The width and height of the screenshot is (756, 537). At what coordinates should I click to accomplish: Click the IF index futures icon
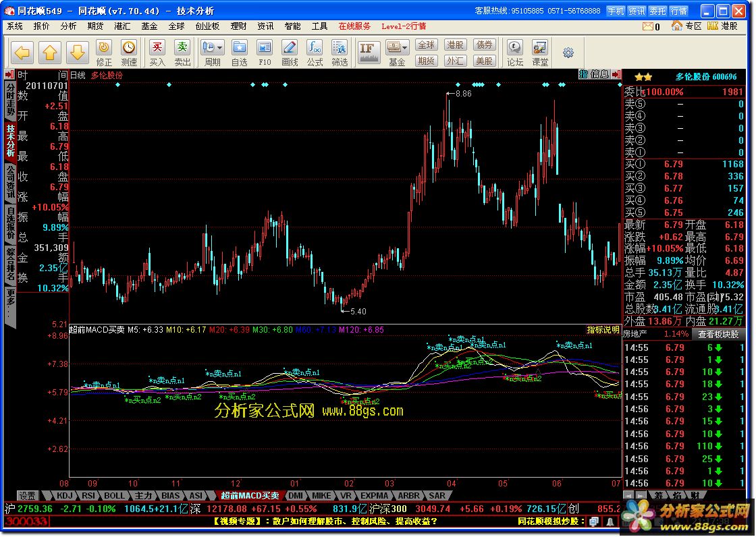369,52
